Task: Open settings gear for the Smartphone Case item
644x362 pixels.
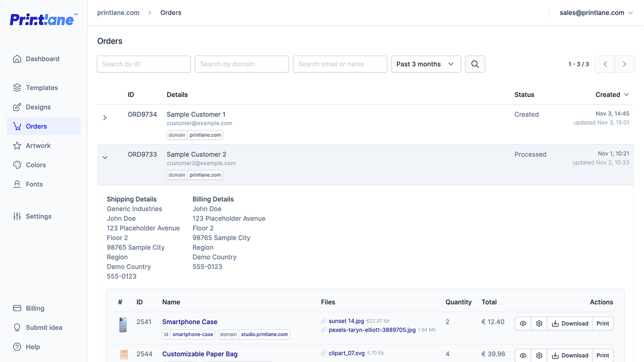Action: (539, 323)
